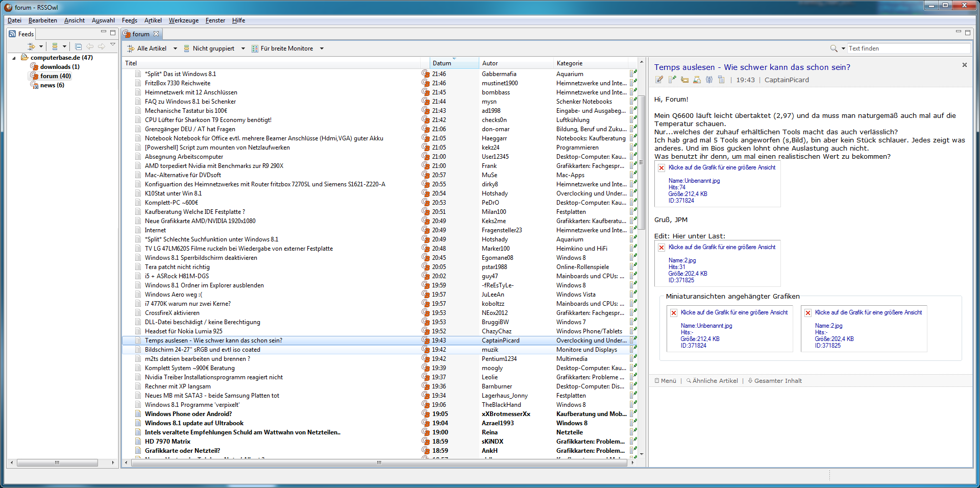Close the forum tab
Image resolution: width=980 pixels, height=488 pixels.
(x=156, y=34)
